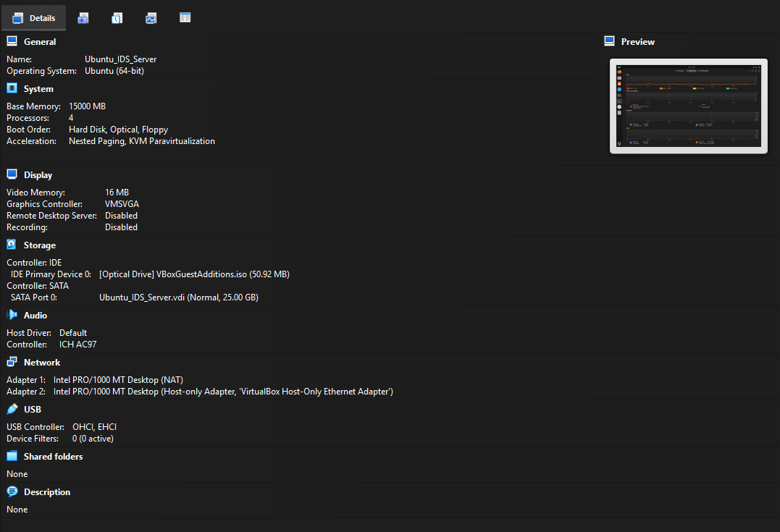Click the 16 MB video memory value

point(117,193)
